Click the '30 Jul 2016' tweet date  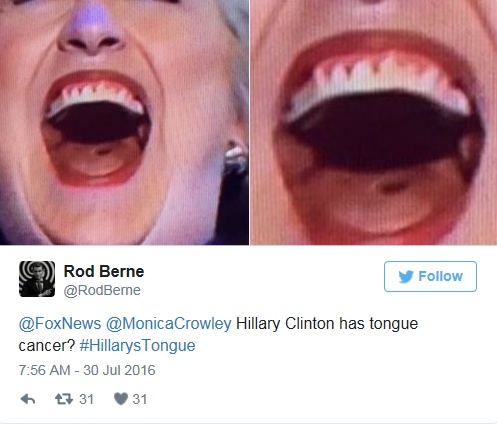pos(119,370)
